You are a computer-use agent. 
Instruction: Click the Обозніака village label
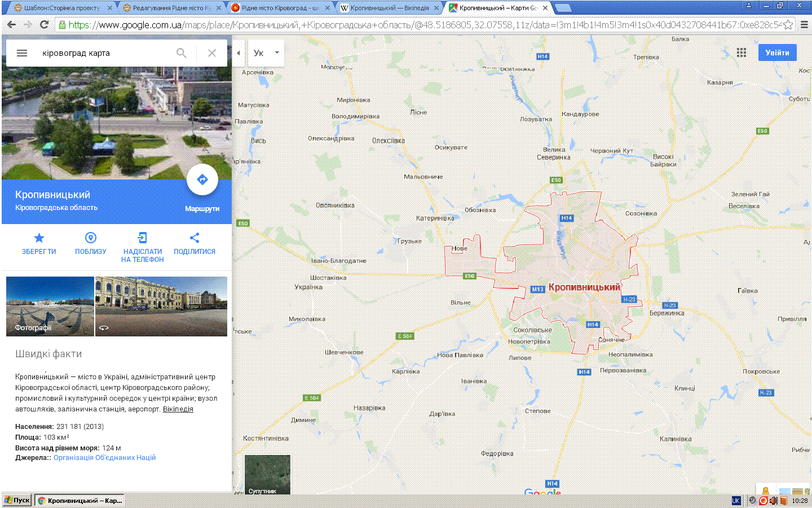[x=480, y=210]
